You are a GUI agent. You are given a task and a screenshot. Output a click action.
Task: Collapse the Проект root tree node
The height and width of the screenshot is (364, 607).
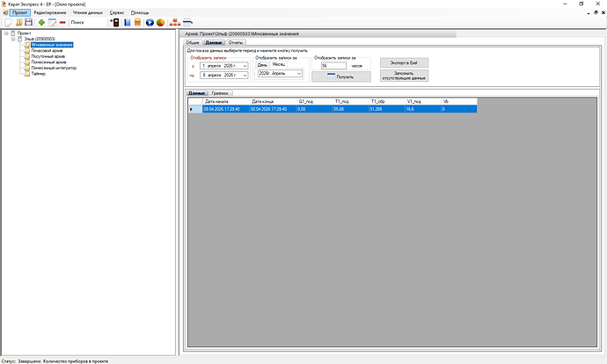(x=6, y=33)
